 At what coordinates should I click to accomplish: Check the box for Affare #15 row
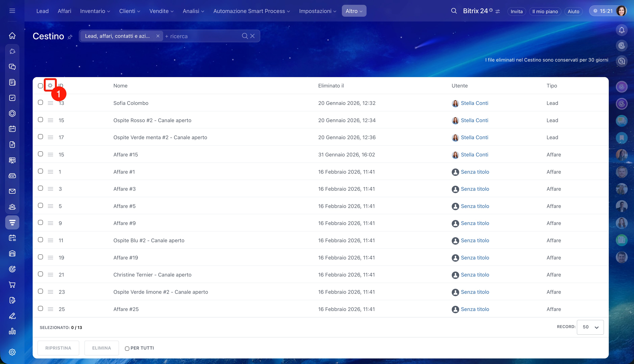pyautogui.click(x=40, y=154)
